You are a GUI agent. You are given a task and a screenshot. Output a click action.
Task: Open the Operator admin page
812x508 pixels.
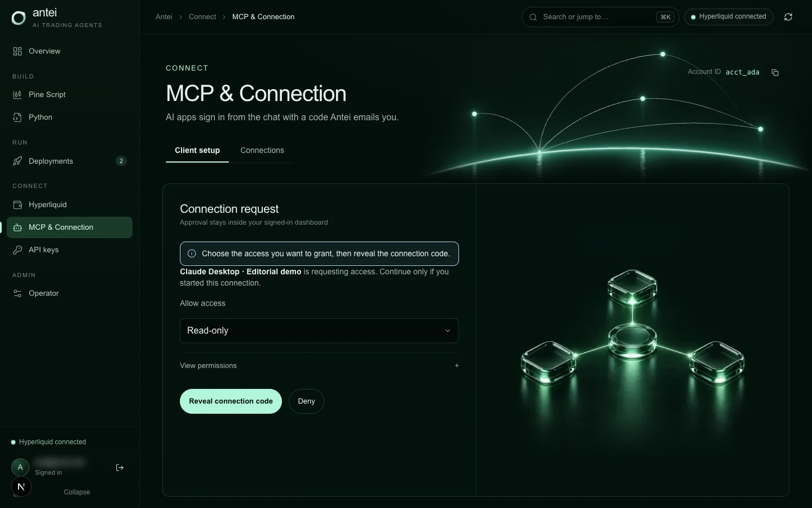69,294
